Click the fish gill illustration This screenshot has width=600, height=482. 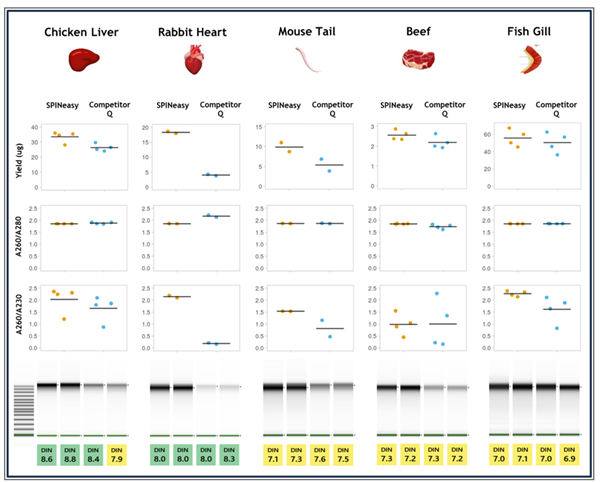[x=525, y=62]
